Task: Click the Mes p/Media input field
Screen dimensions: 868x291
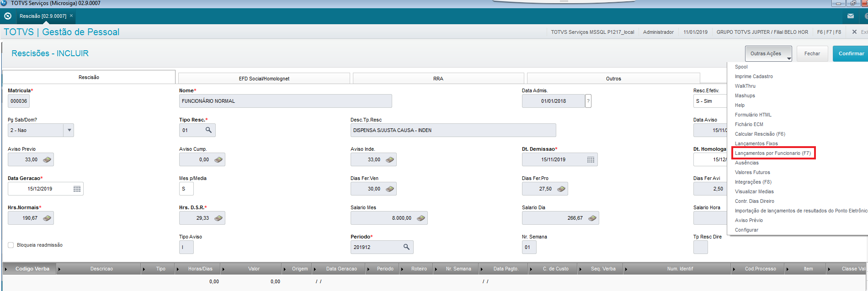Action: coord(186,189)
